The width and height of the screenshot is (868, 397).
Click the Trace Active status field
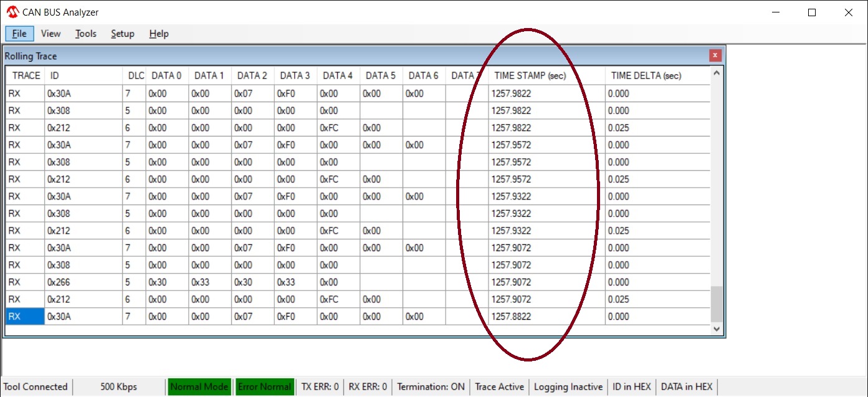[x=499, y=386]
